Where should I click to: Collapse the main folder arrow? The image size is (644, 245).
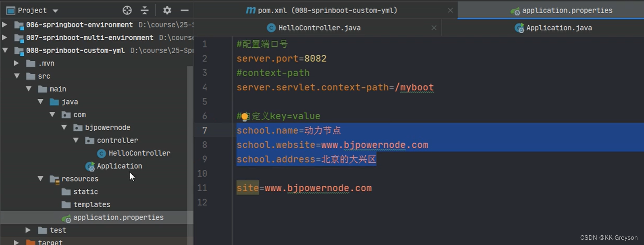coord(29,89)
